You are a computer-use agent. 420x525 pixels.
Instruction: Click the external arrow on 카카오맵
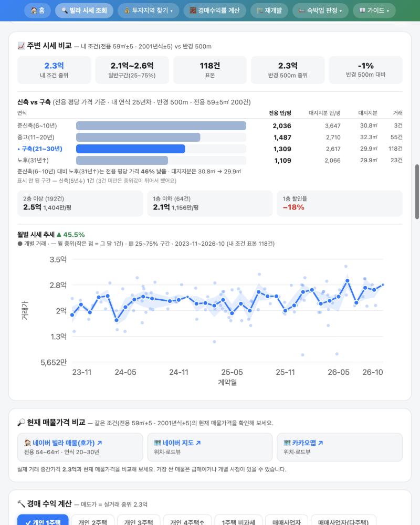point(321,443)
